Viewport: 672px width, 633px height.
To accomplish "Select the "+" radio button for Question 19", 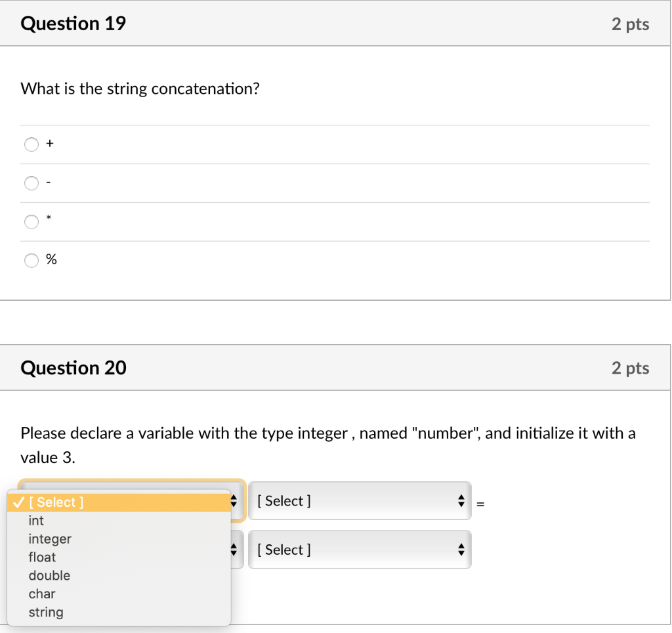I will coord(31,144).
